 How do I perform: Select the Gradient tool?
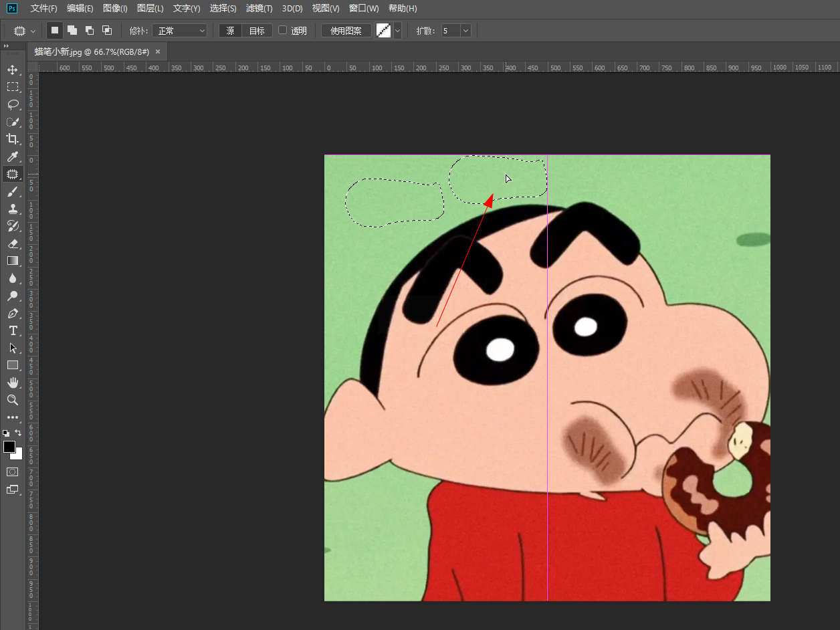(x=13, y=261)
